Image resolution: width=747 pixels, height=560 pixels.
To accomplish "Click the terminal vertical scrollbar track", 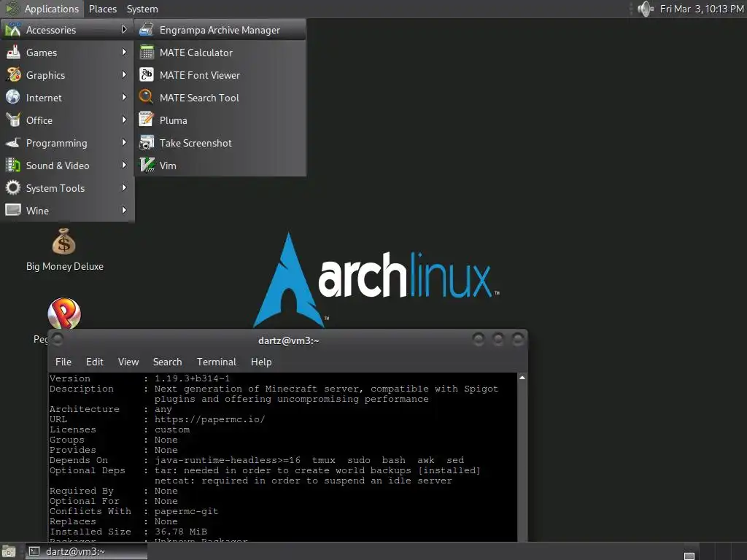I will click(x=522, y=462).
